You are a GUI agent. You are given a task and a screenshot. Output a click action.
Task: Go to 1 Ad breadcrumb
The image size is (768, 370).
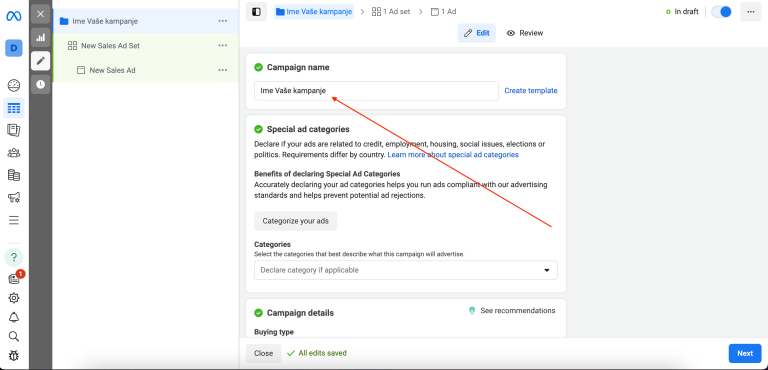[443, 12]
